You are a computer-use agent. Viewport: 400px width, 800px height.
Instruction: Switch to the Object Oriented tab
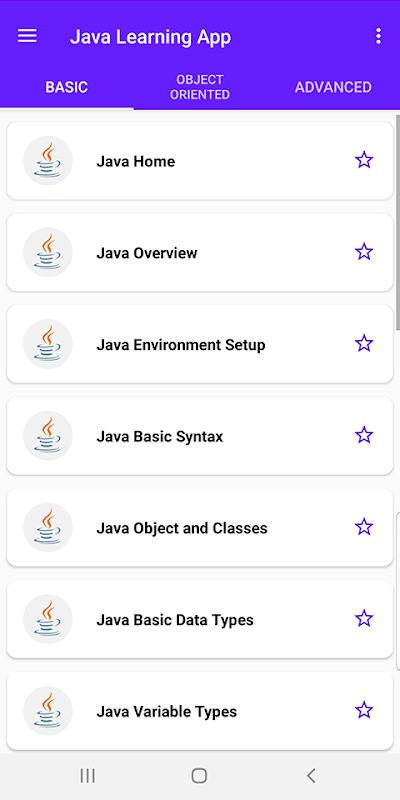click(x=200, y=87)
